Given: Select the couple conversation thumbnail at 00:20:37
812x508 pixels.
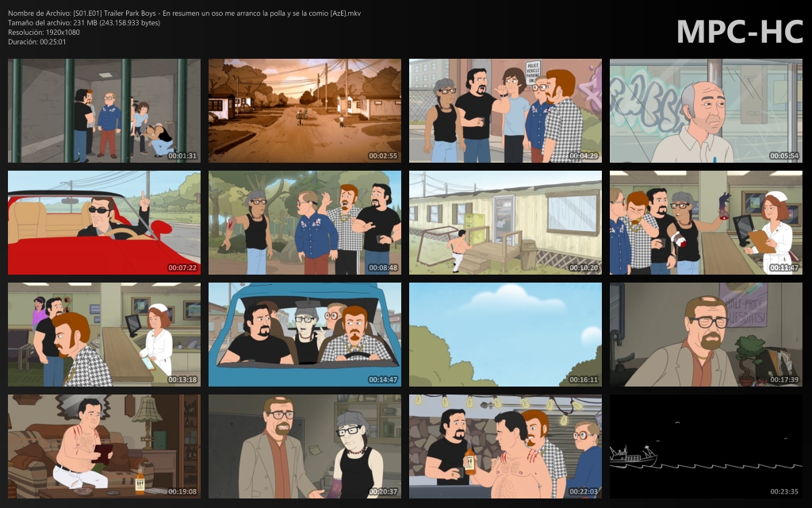Looking at the screenshot, I should tap(304, 446).
